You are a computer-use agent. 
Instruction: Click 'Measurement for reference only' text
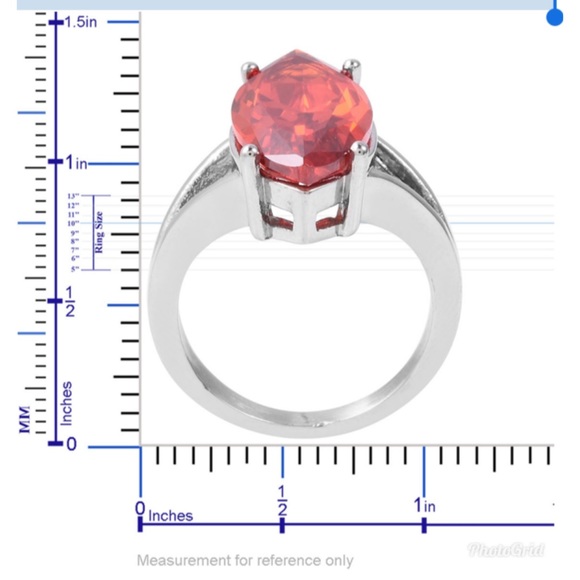[245, 561]
